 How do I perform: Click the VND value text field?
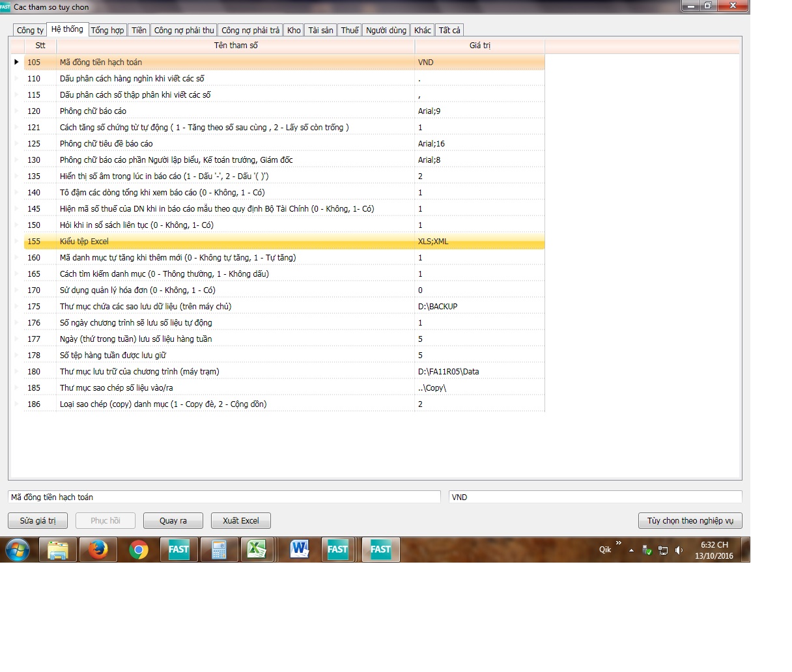pos(595,497)
